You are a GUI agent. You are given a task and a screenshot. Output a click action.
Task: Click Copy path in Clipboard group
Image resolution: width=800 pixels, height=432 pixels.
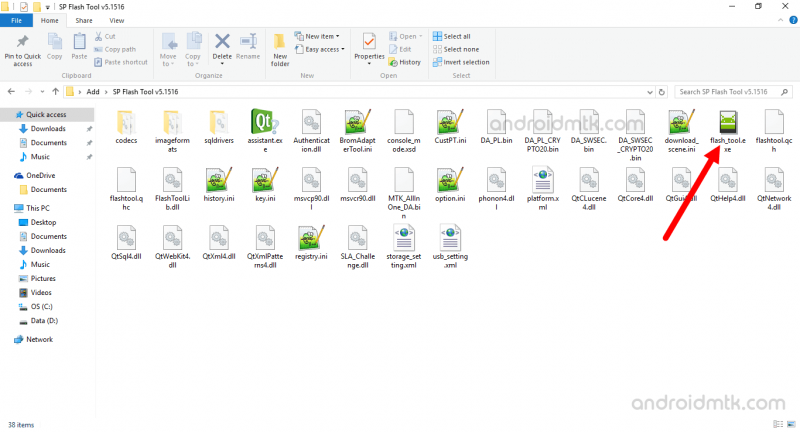tap(115, 49)
